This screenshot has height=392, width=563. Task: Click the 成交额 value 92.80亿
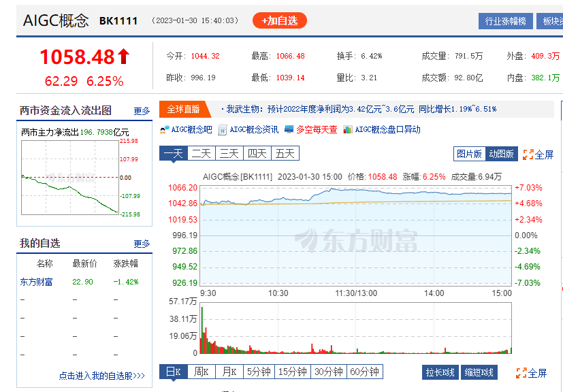point(468,78)
